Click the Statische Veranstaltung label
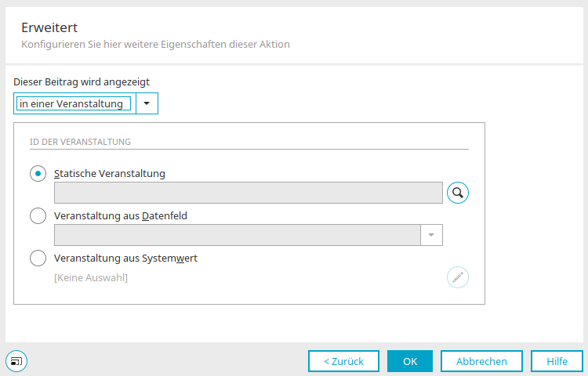 110,174
